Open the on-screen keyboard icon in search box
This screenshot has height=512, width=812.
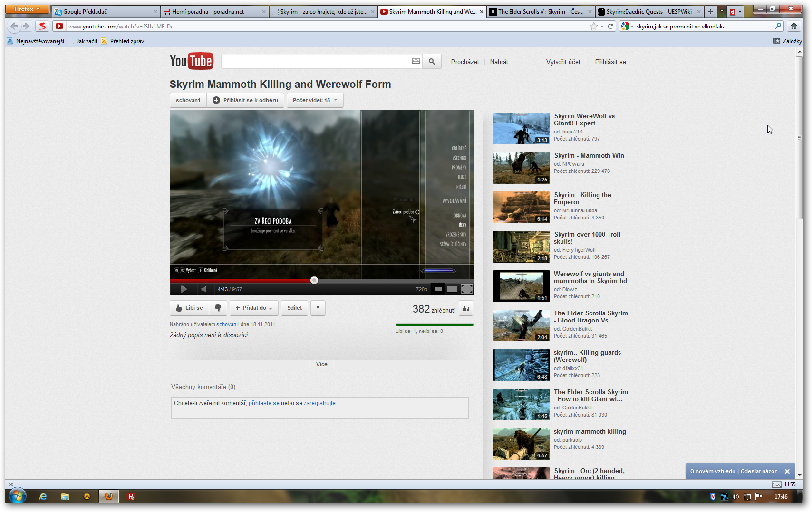(416, 61)
